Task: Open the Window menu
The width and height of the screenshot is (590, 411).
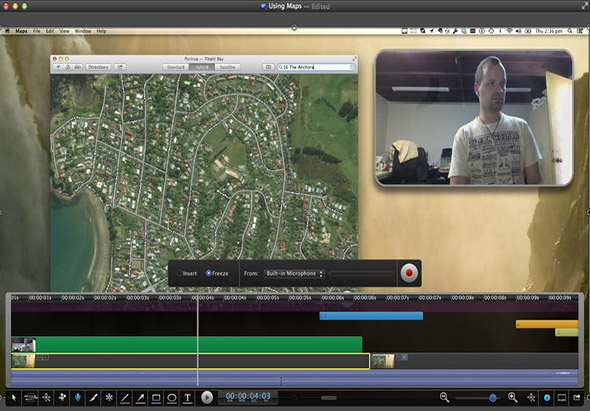Action: coord(83,31)
